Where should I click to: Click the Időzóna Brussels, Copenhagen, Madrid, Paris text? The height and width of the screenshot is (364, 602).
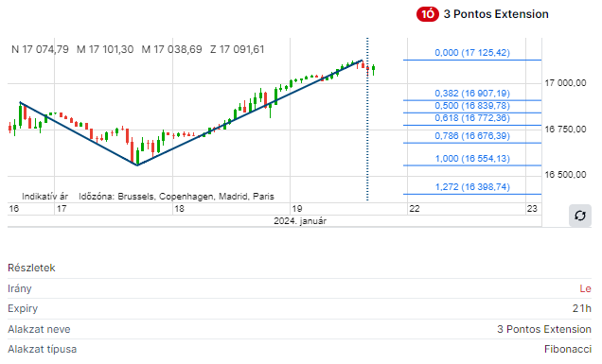click(x=176, y=197)
